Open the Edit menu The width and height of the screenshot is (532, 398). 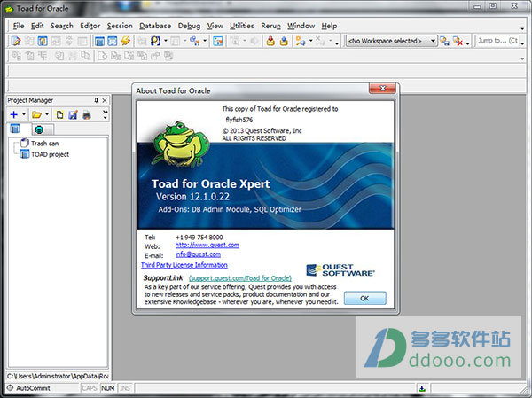37,26
